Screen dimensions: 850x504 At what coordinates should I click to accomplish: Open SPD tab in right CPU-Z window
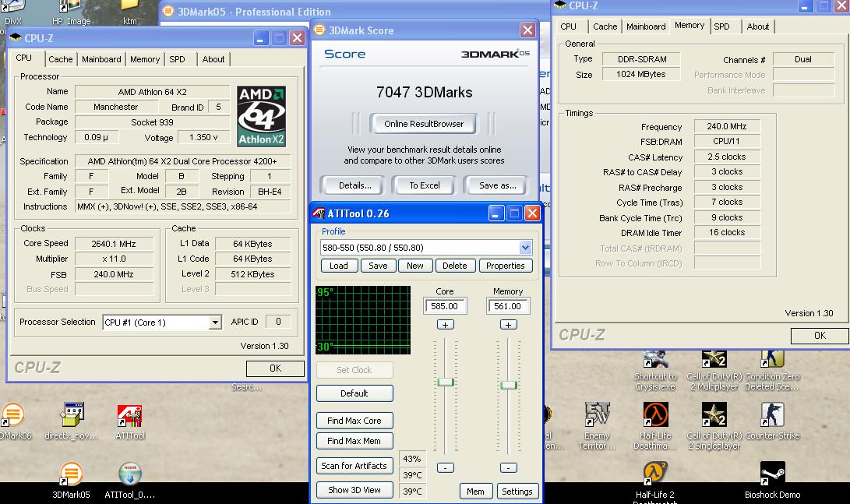pos(721,26)
